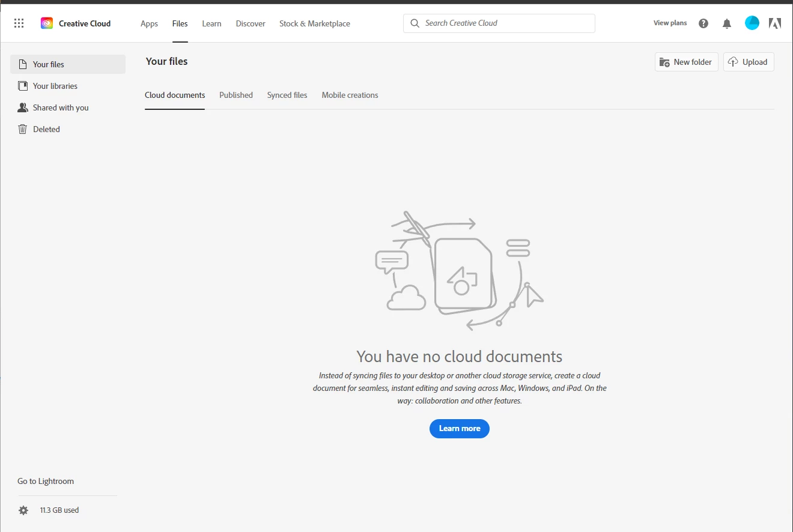Click the Deleted trash icon
This screenshot has width=793, height=532.
click(23, 129)
